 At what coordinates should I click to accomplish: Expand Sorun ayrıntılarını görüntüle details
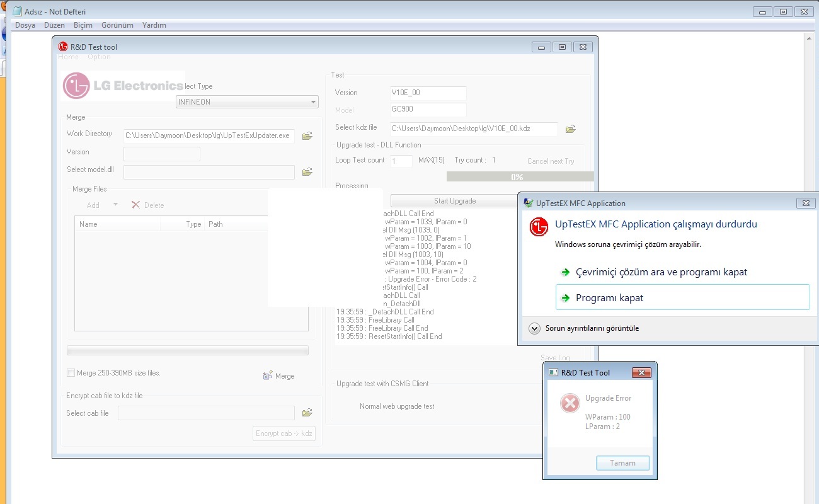coord(535,328)
